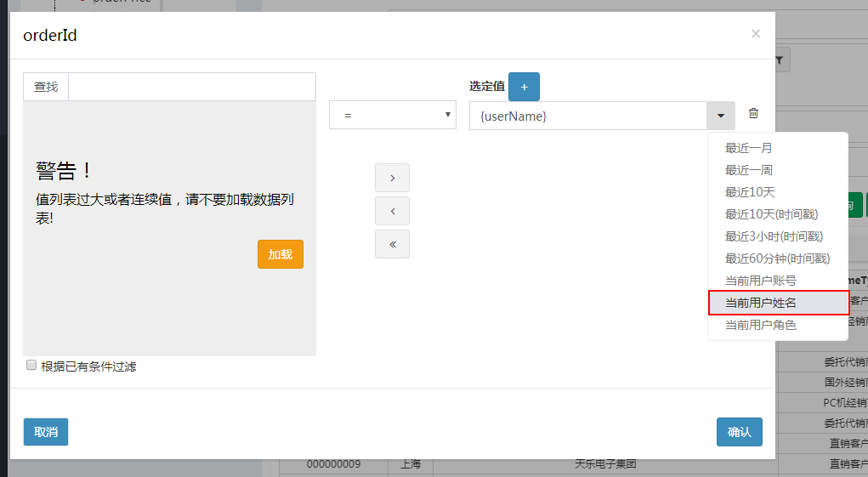Click 确认 to confirm

click(x=739, y=432)
